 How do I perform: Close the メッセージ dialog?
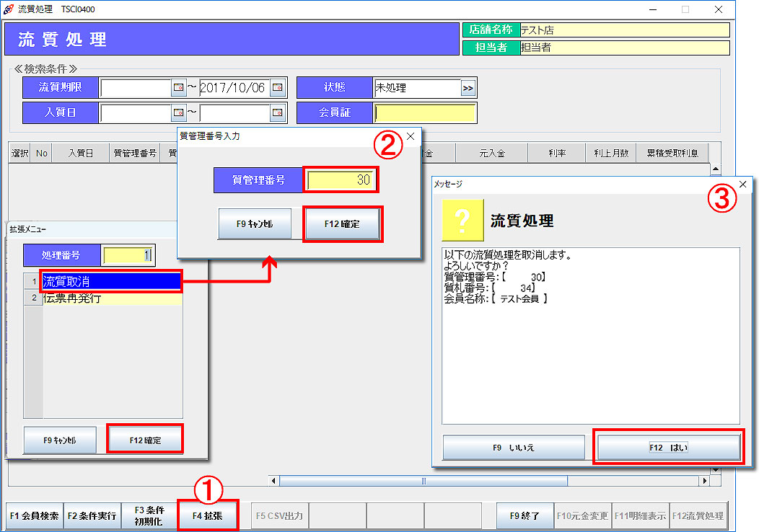(x=743, y=185)
